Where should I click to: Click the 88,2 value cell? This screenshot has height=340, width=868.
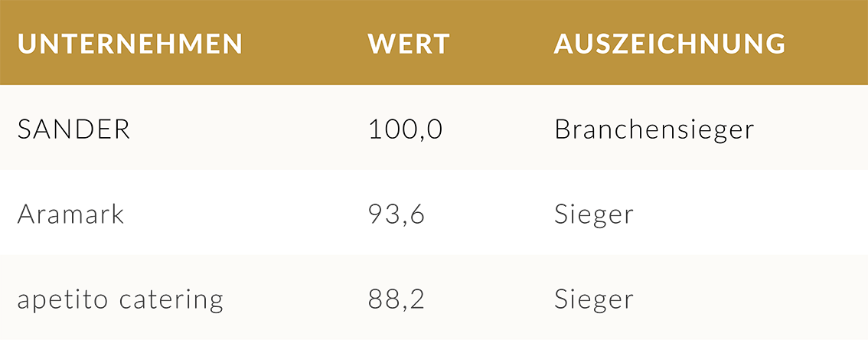pyautogui.click(x=396, y=299)
